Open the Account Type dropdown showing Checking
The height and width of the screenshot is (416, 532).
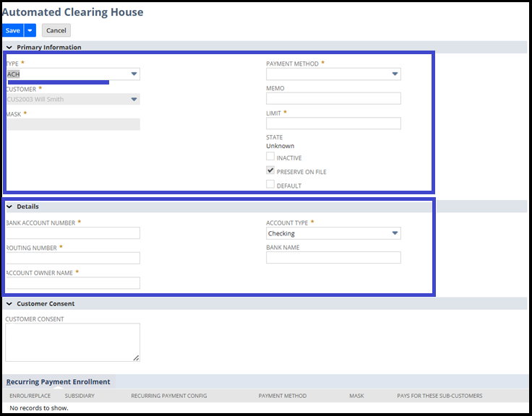click(x=333, y=233)
